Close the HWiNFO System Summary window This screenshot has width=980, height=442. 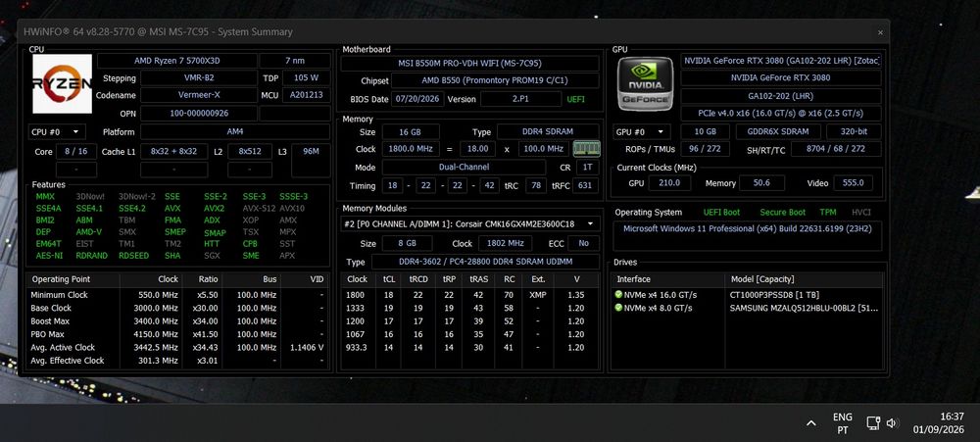click(880, 32)
